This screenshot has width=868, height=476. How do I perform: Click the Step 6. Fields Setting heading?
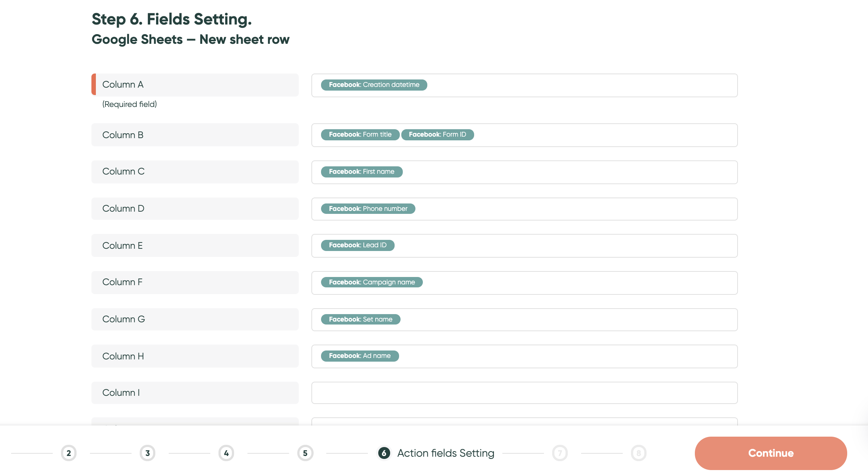click(172, 19)
